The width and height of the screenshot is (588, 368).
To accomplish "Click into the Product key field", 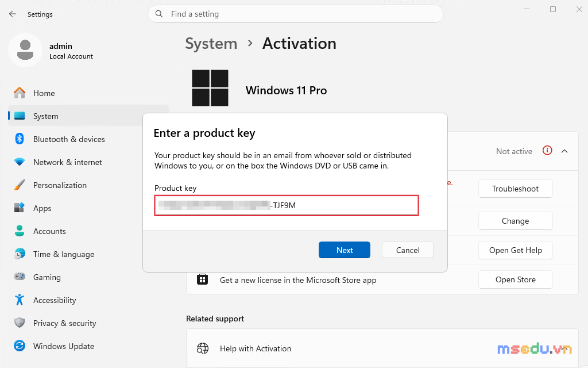I will [x=287, y=205].
